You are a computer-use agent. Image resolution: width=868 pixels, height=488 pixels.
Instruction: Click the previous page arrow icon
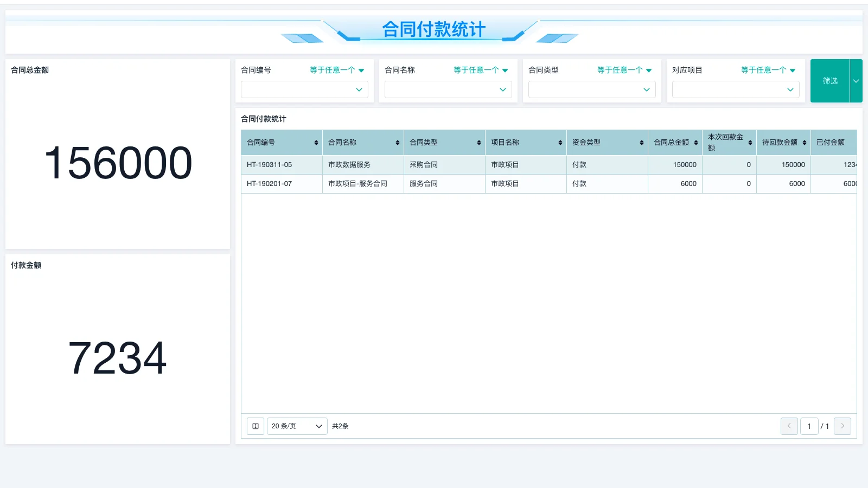point(789,426)
